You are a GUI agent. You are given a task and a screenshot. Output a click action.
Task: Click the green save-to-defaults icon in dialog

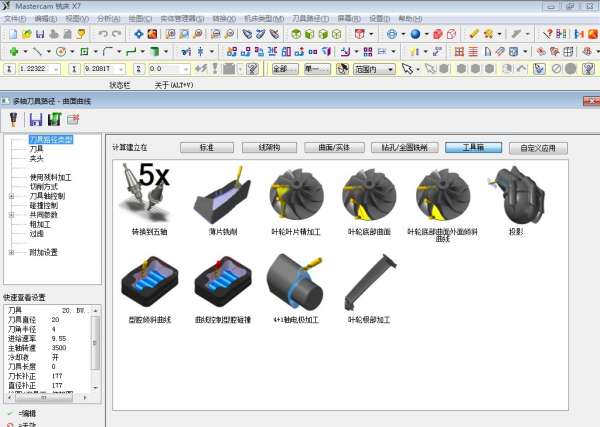[54, 119]
